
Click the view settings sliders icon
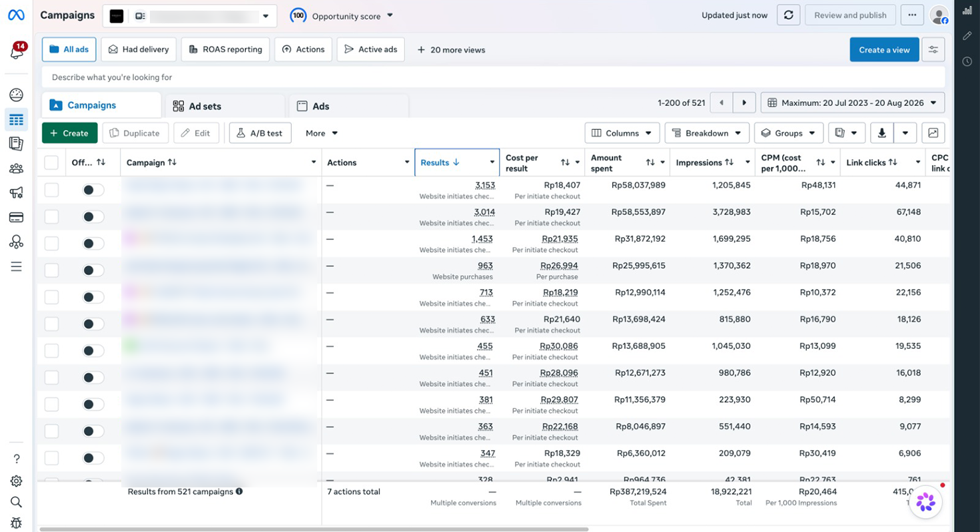(933, 50)
